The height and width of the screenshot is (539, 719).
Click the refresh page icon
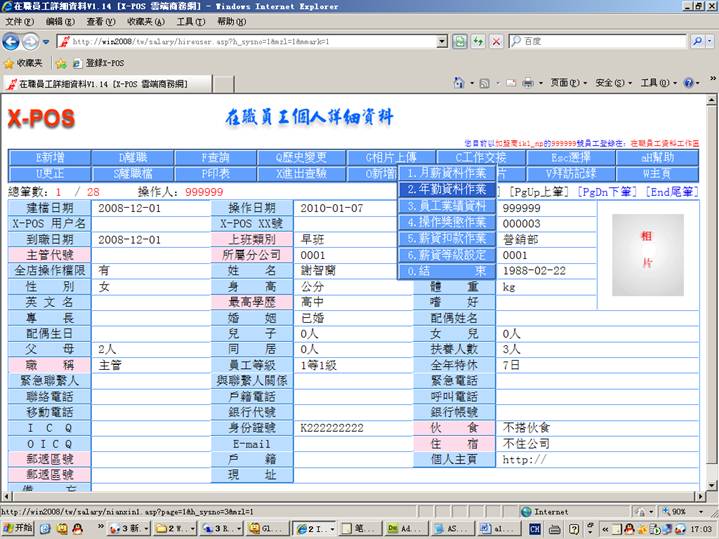coord(460,41)
